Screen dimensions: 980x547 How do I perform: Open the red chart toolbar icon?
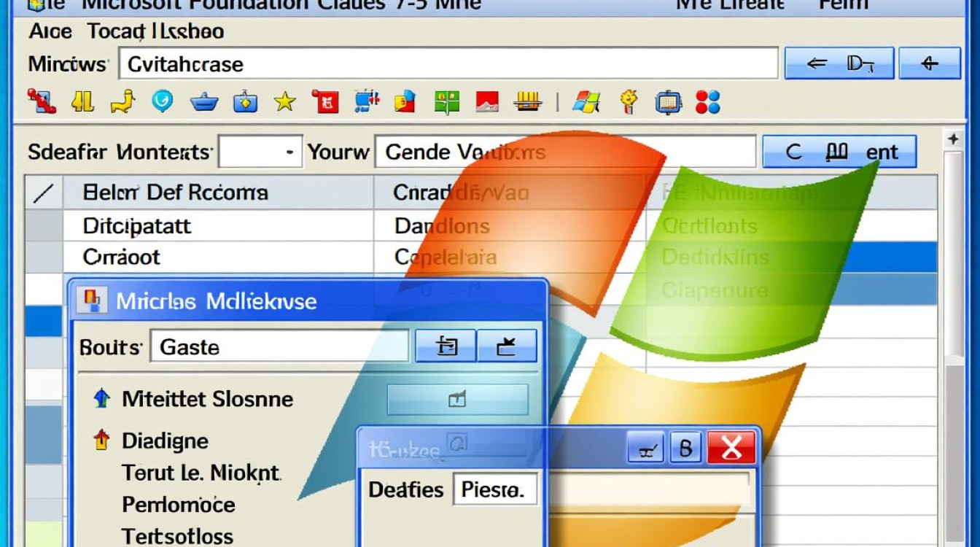486,101
